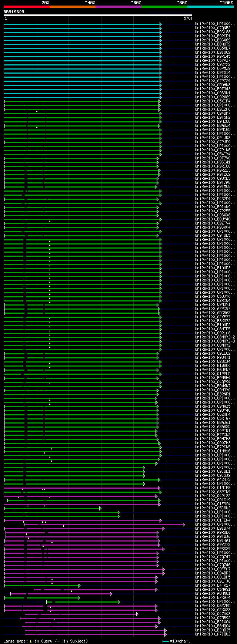Image resolution: width=237 pixels, height=644 pixels.
Task: Open hit UniRef100_B9RCP1
Action: [x=213, y=36]
